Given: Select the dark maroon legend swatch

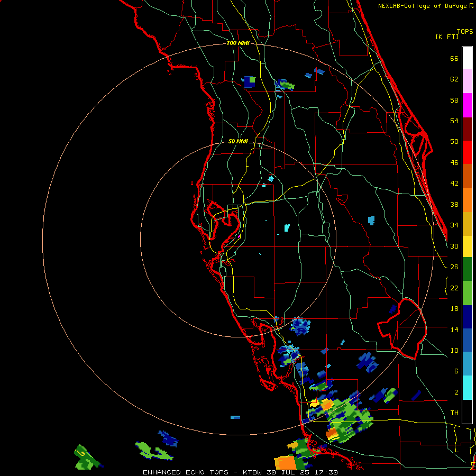Looking at the screenshot, I should pyautogui.click(x=467, y=129).
